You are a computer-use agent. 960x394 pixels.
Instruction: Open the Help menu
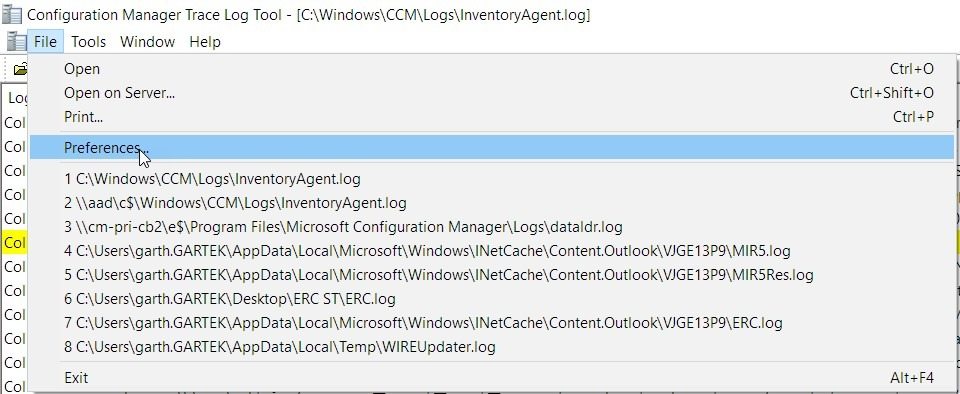(204, 42)
